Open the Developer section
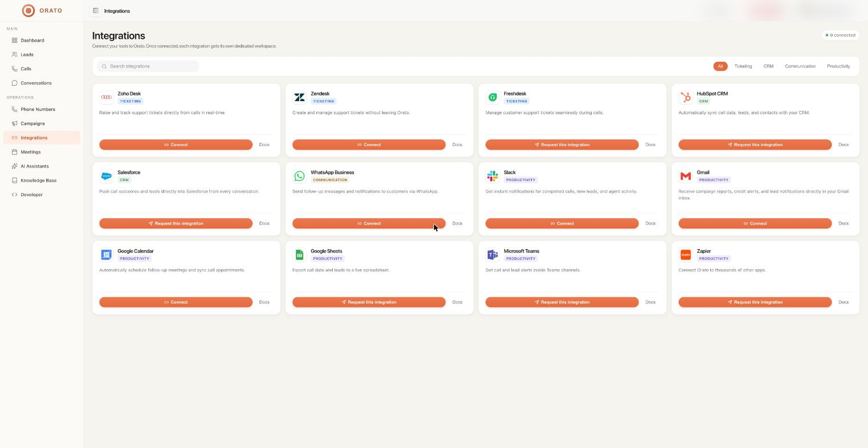This screenshot has width=868, height=448. tap(42, 195)
